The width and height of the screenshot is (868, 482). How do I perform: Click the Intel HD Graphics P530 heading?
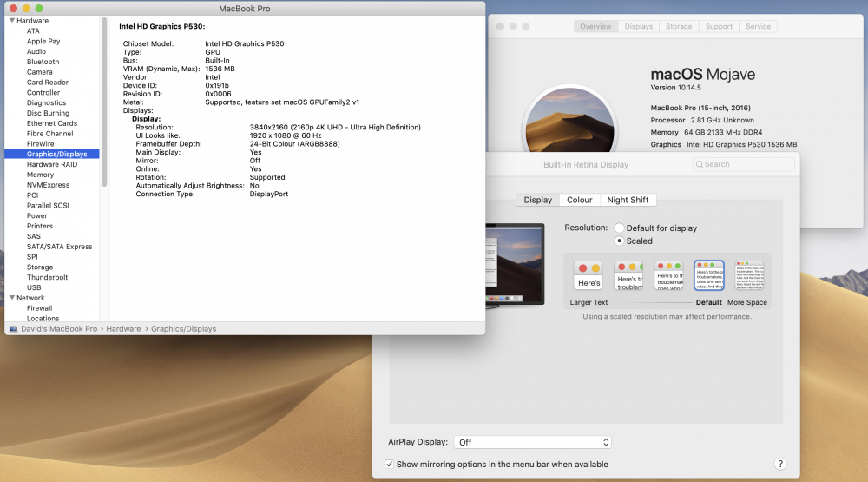pyautogui.click(x=161, y=26)
